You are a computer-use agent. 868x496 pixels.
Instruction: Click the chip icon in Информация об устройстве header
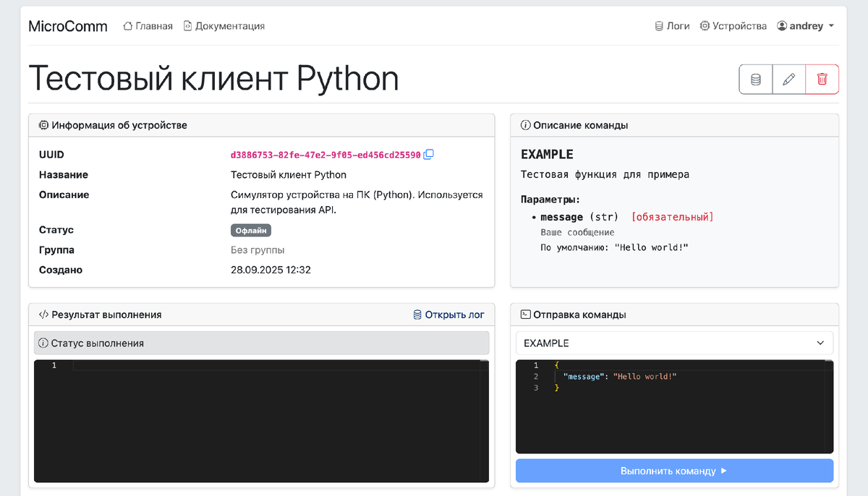tap(43, 125)
